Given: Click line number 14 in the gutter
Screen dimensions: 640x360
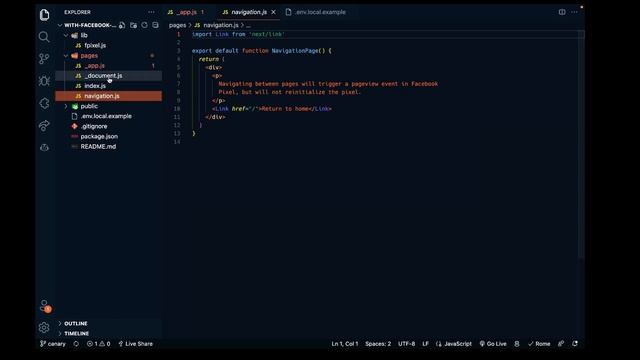Looking at the screenshot, I should coord(177,142).
